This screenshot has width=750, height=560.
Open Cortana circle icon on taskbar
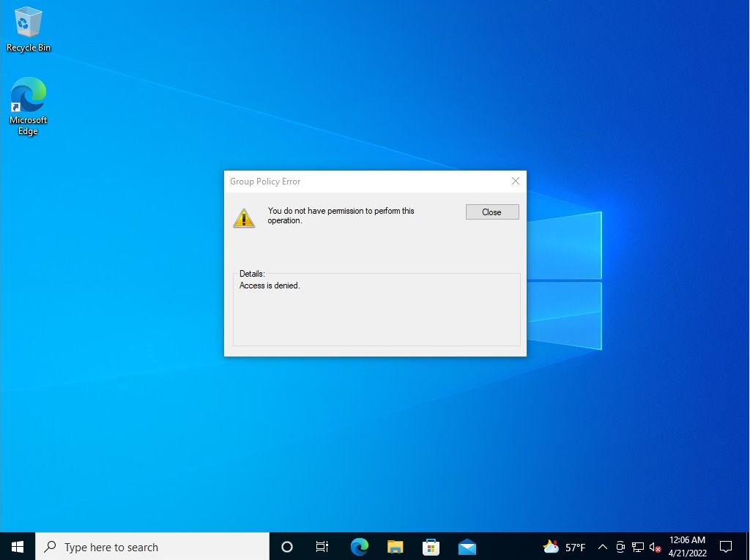pyautogui.click(x=287, y=547)
